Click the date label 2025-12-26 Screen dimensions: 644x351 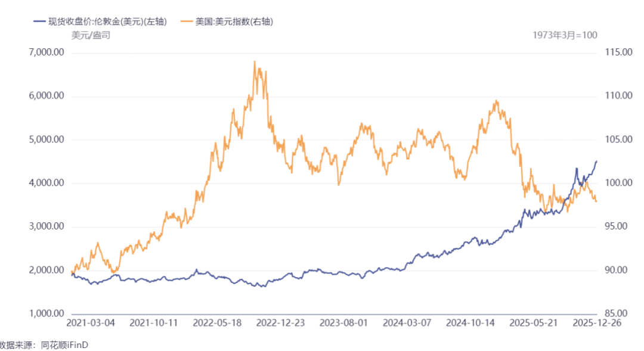[597, 323]
